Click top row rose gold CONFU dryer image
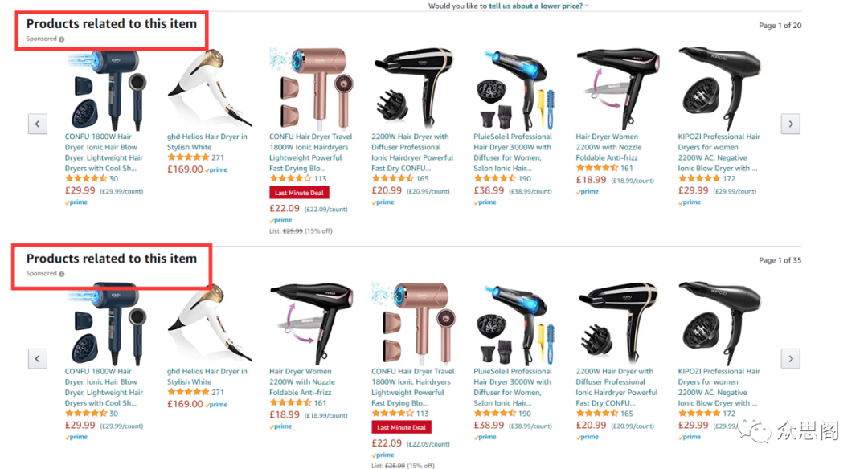This screenshot has width=868, height=469. [310, 88]
